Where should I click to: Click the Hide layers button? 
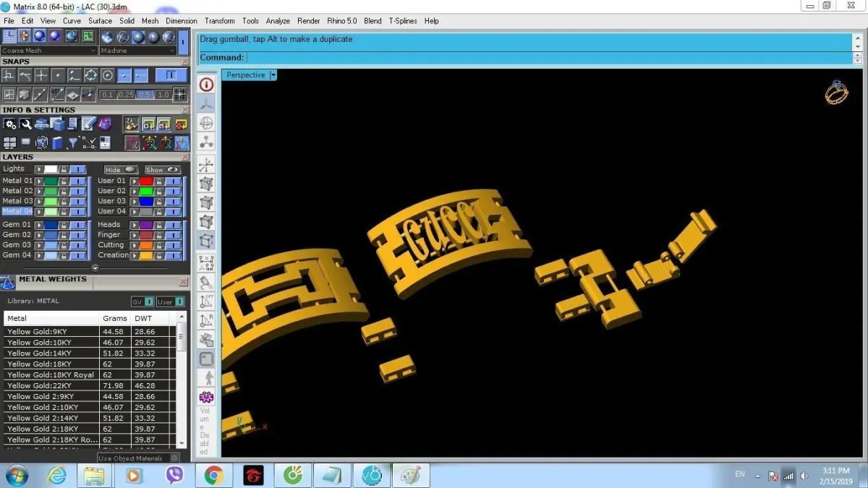(121, 169)
